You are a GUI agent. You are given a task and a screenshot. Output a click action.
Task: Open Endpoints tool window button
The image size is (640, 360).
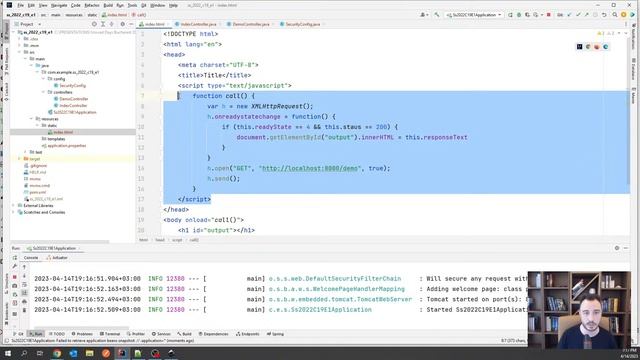click(248, 334)
